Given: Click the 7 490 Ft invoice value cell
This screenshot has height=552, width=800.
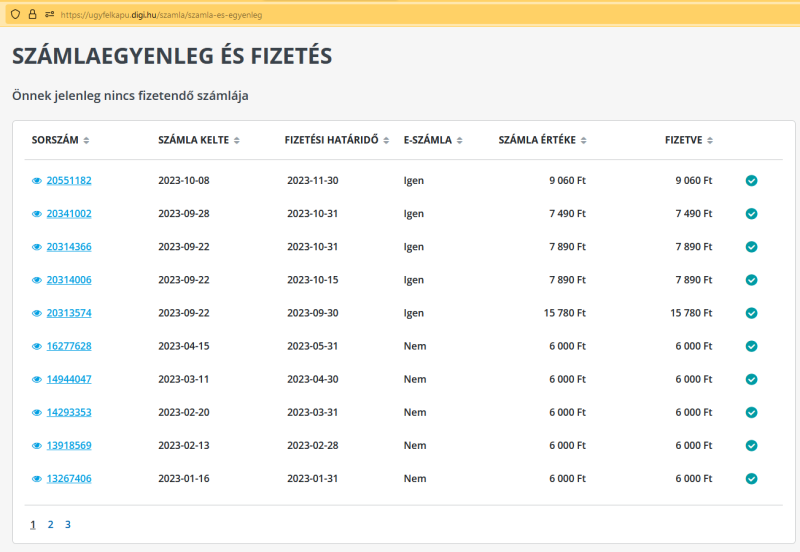Looking at the screenshot, I should tap(567, 214).
